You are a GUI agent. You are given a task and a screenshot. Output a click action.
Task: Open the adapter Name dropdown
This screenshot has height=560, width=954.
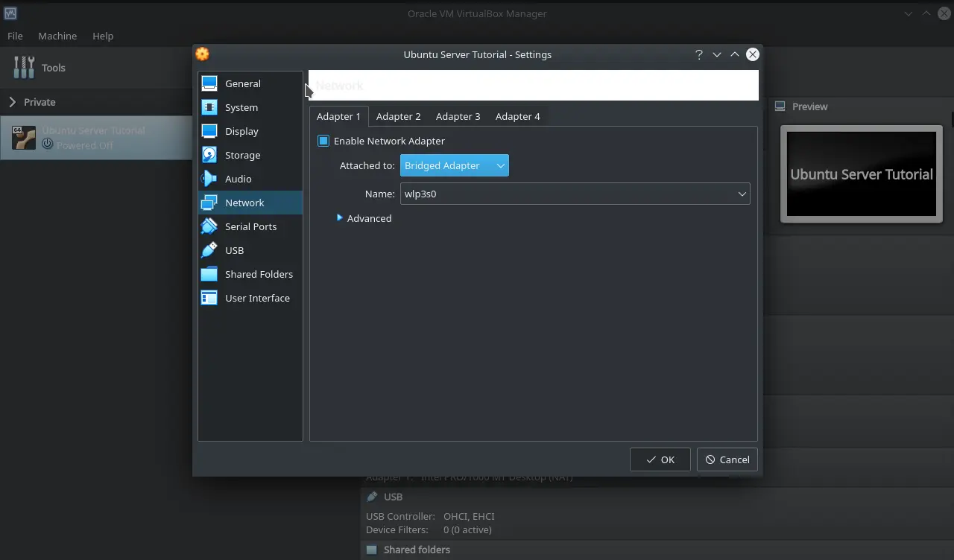(x=742, y=194)
